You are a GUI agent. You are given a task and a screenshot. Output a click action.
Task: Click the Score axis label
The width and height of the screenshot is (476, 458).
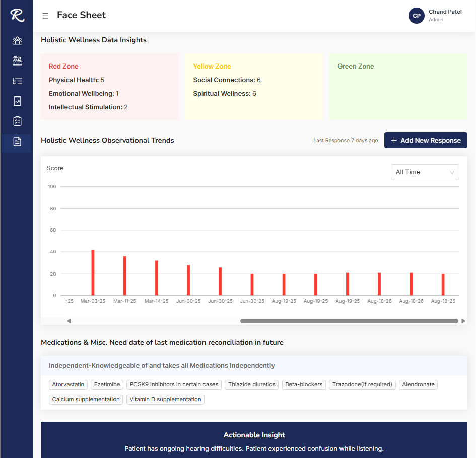pyautogui.click(x=55, y=168)
